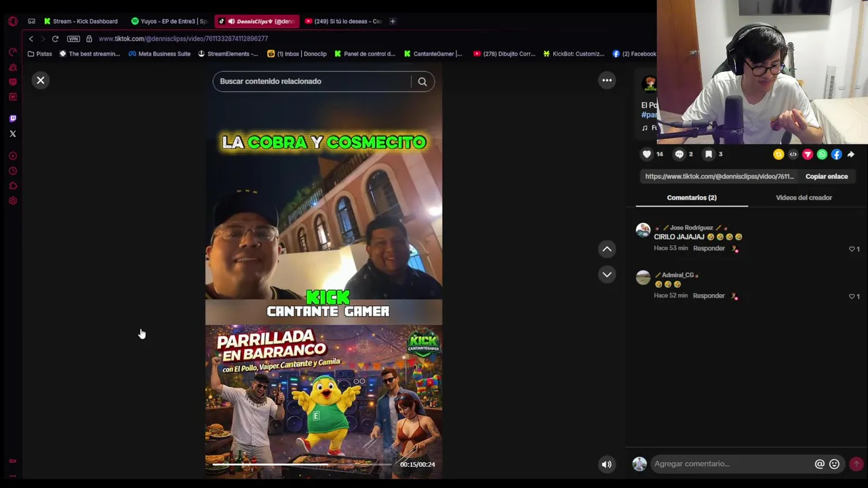Open the Pistas bookmarks folder

point(39,54)
